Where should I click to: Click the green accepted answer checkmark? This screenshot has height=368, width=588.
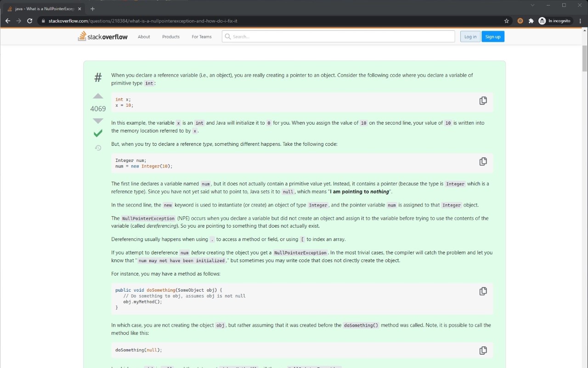pyautogui.click(x=97, y=133)
